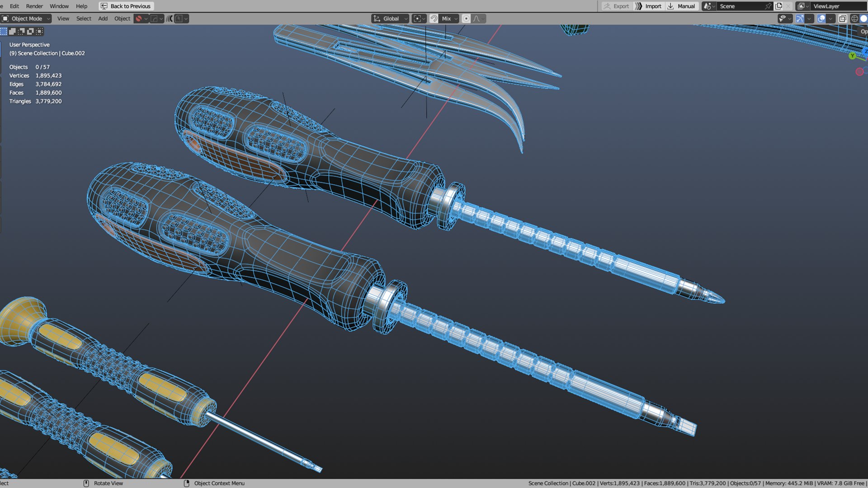Screen dimensions: 868x488
Task: Pin the current scene
Action: click(768, 6)
